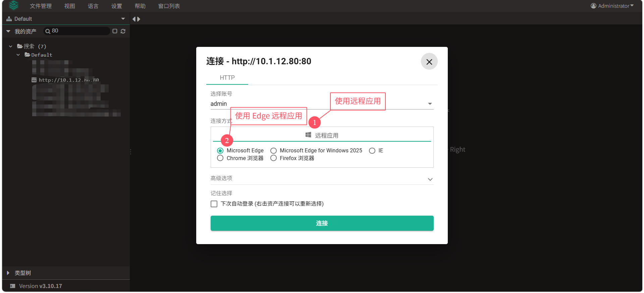Viewport: 644px width, 293px height.
Task: Select the Firefox 浏览器 radio button
Action: (274, 158)
